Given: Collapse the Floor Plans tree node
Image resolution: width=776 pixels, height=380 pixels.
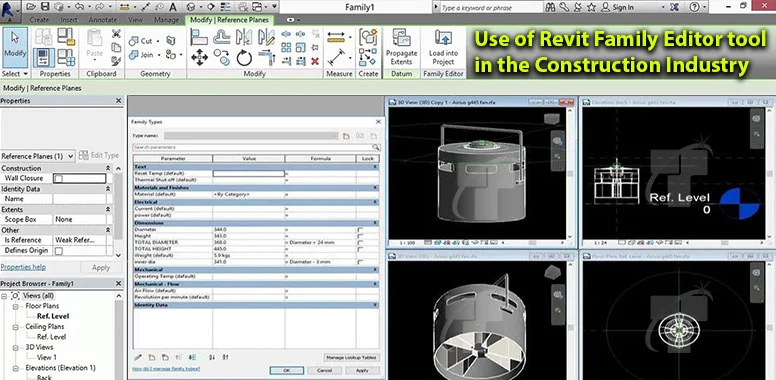Looking at the screenshot, I should [x=15, y=306].
